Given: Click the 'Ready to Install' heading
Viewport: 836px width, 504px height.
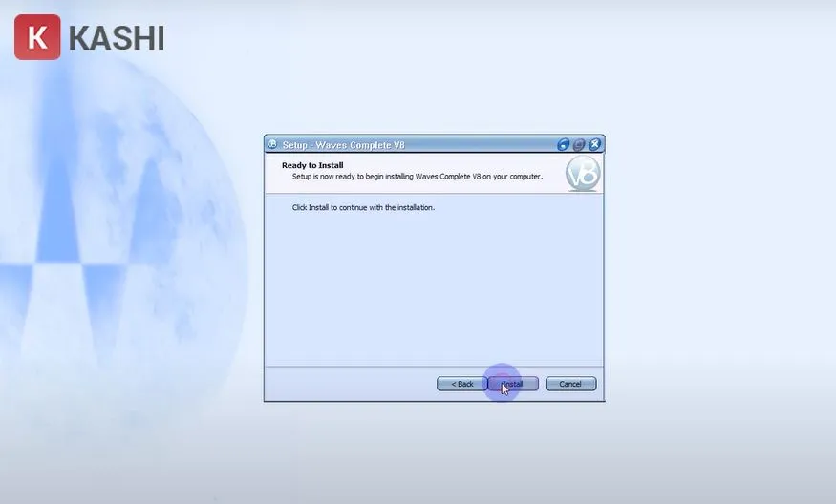Looking at the screenshot, I should [x=312, y=165].
